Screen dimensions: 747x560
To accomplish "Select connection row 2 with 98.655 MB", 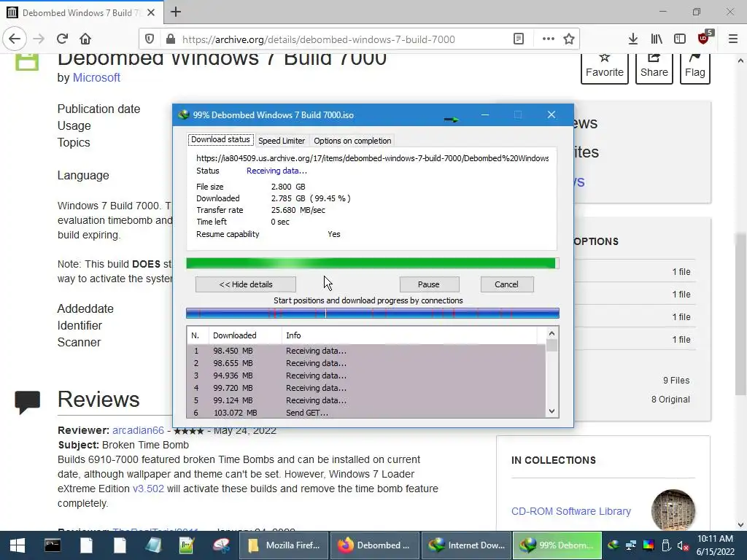I will pyautogui.click(x=366, y=363).
